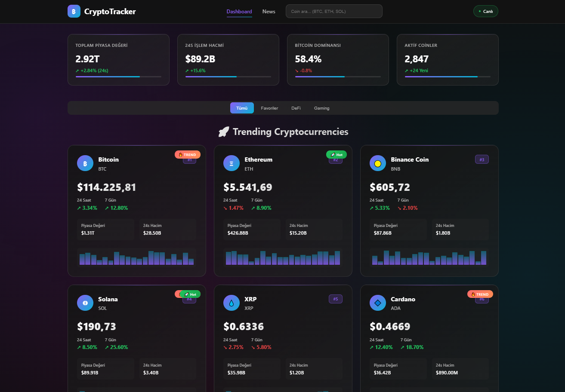Click the Binance Coin card mini bar chart
This screenshot has height=392, width=565.
pyautogui.click(x=429, y=258)
